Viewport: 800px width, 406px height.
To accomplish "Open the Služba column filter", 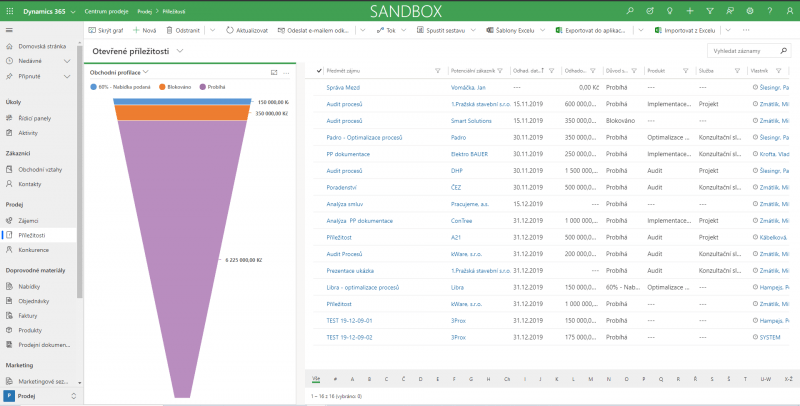I will pyautogui.click(x=737, y=71).
